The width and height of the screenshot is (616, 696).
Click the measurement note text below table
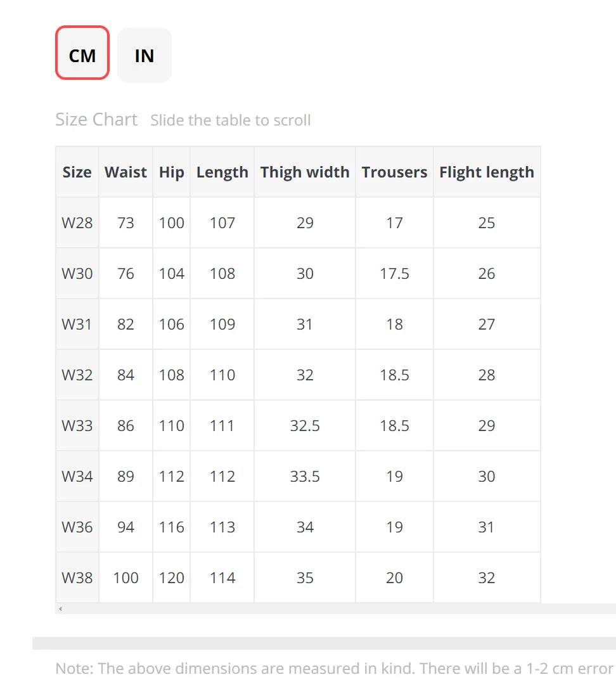pos(335,669)
